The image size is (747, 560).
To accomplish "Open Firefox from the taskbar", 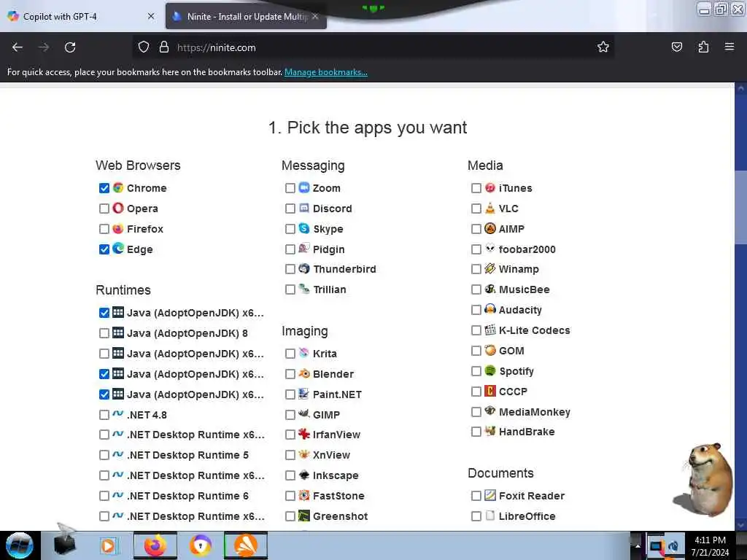I will [155, 545].
